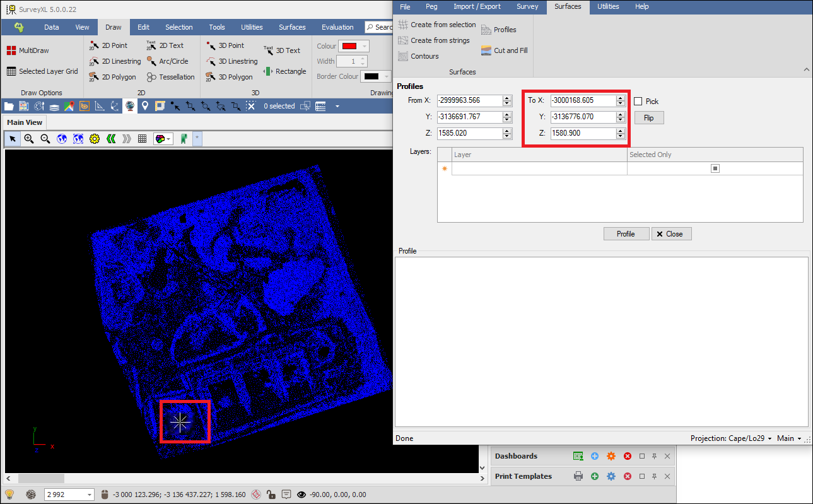Click the Profile button
Viewport: 813px width, 504px height.
point(626,234)
